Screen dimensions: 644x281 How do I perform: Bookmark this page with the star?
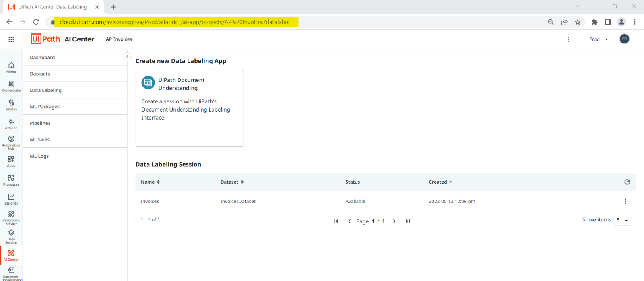(578, 22)
